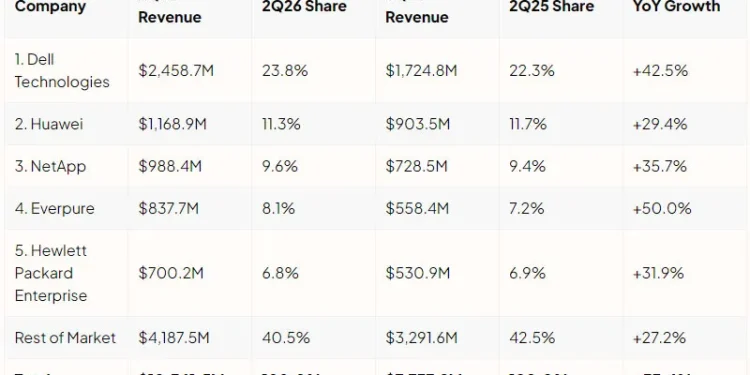Select the 2Q26 Share column header

(304, 7)
